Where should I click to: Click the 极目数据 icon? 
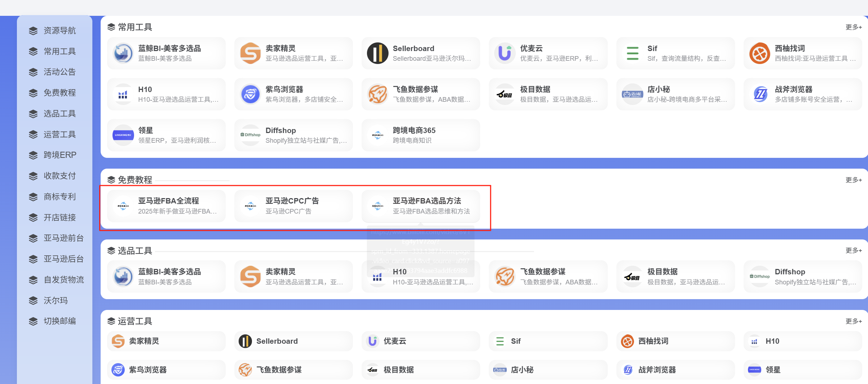point(505,94)
